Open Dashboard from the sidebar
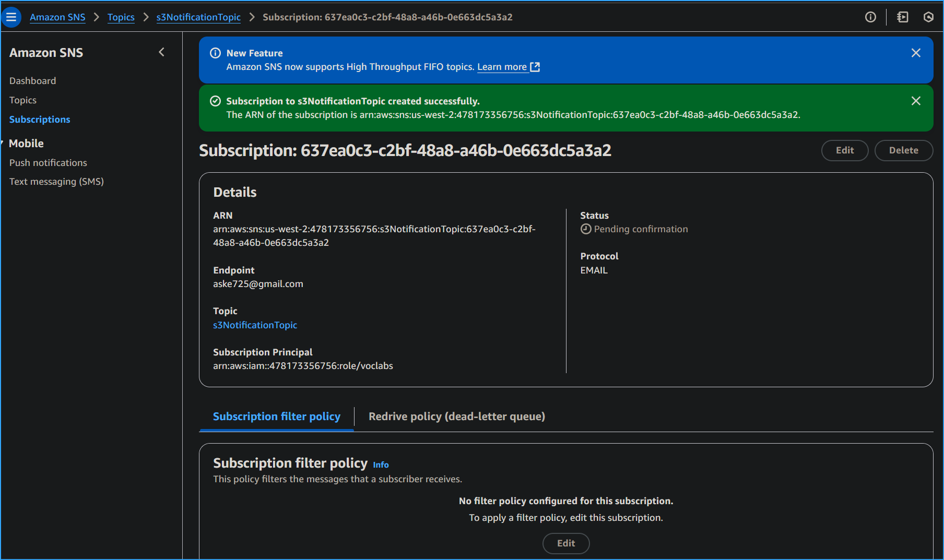This screenshot has width=944, height=560. [x=32, y=80]
